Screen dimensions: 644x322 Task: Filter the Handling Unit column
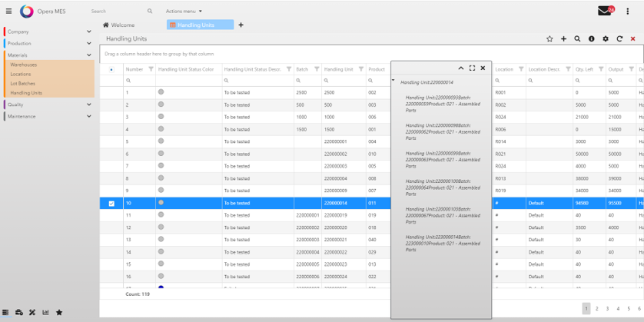[361, 69]
